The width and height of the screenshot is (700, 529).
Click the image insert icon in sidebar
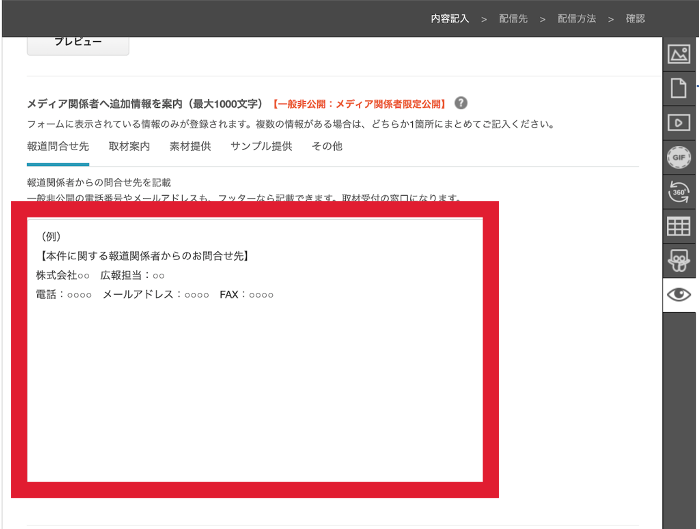pos(679,55)
